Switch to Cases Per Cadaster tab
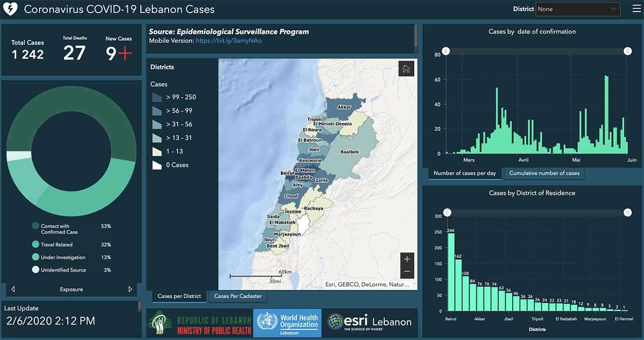 [238, 296]
